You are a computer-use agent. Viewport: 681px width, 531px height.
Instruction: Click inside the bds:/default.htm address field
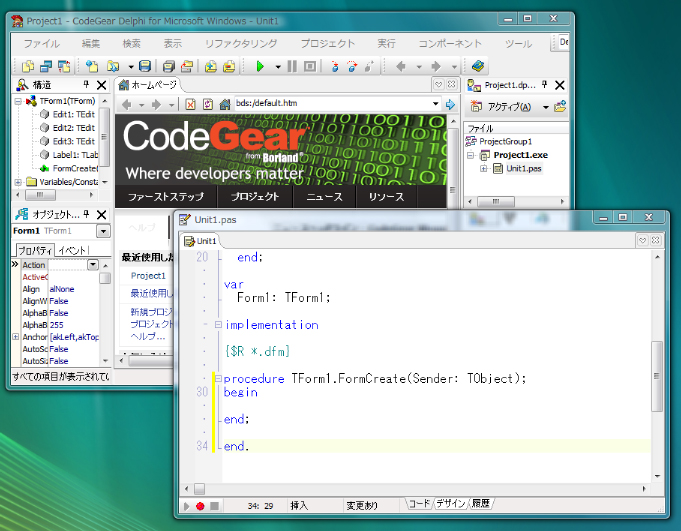click(x=332, y=104)
